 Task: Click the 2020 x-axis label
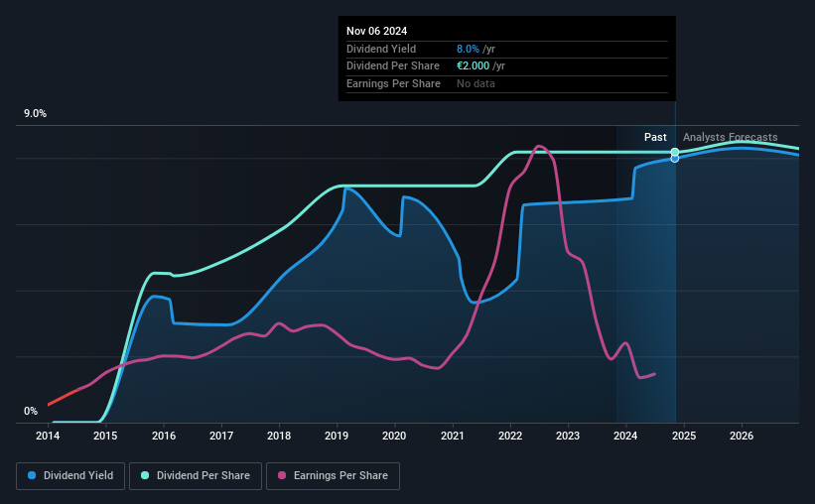394,436
